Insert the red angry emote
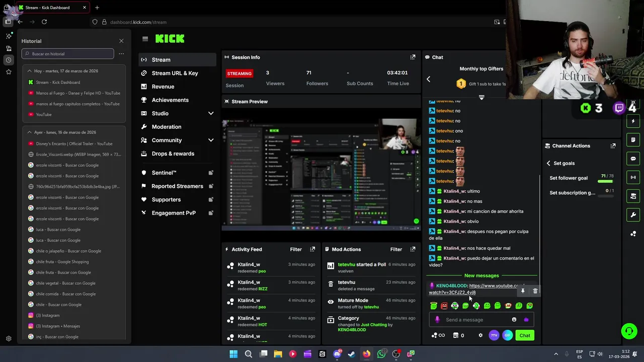The width and height of the screenshot is (644, 362). point(444,306)
